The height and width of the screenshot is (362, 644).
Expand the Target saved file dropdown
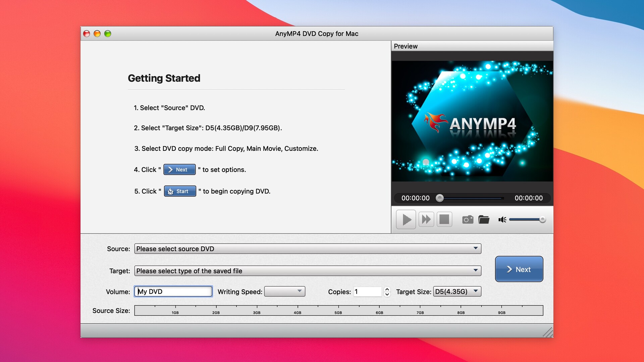click(x=475, y=270)
